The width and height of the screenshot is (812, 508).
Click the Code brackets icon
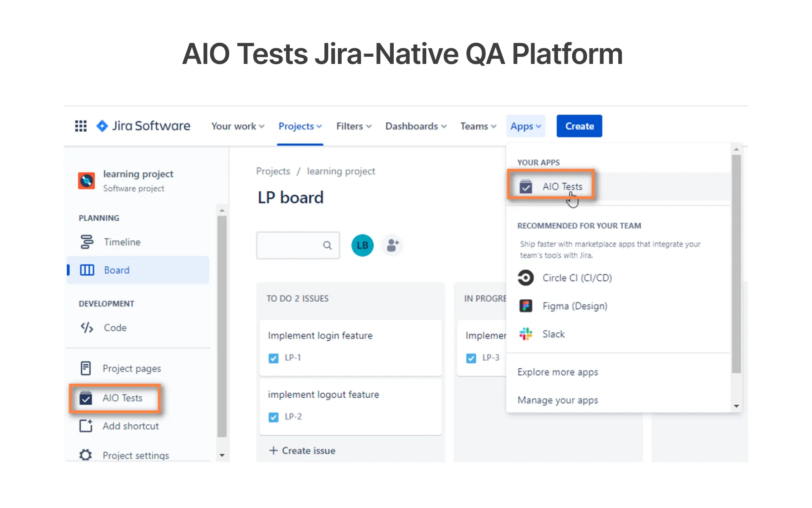pos(87,328)
